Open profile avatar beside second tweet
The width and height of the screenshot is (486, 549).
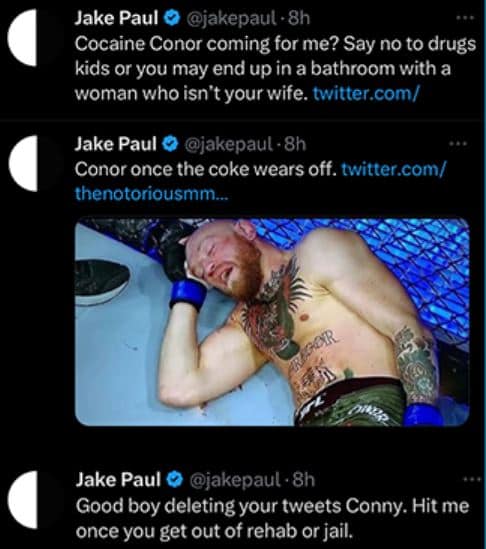pyautogui.click(x=23, y=163)
